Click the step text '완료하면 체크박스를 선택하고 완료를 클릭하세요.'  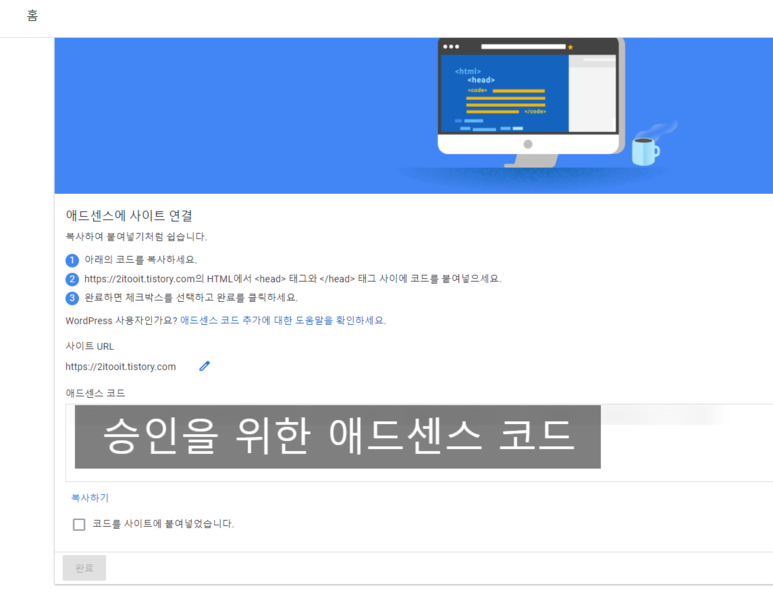pos(191,298)
